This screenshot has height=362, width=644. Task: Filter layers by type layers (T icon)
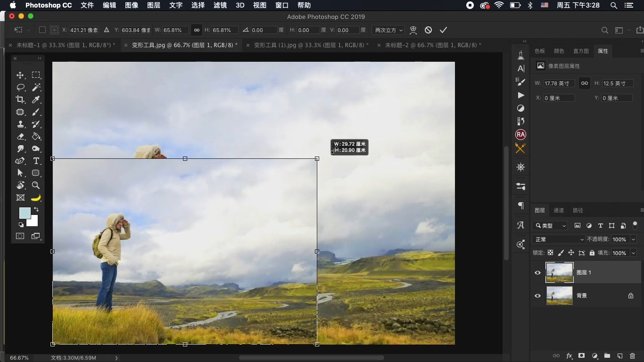(600, 226)
